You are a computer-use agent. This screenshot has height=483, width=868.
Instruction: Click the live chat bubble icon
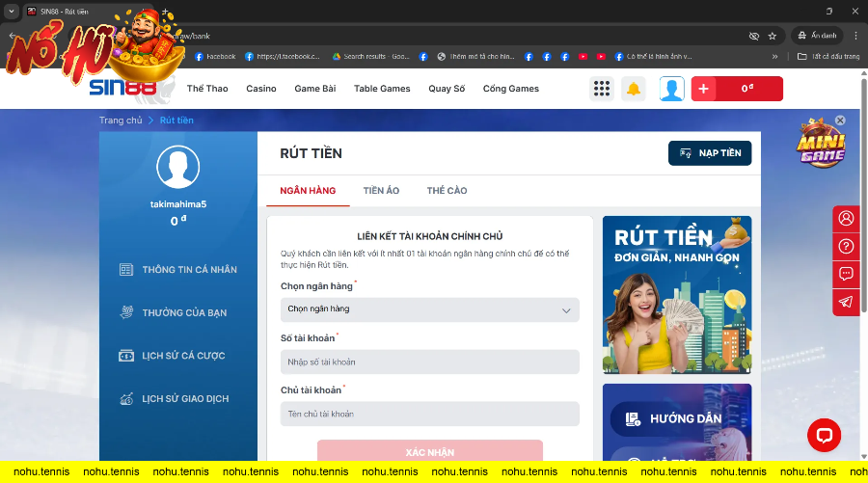point(824,436)
